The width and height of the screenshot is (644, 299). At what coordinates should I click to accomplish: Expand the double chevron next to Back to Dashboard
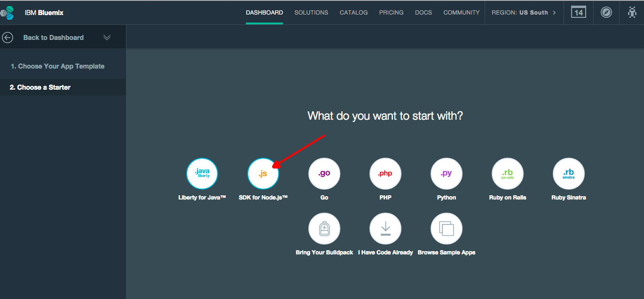pos(107,38)
